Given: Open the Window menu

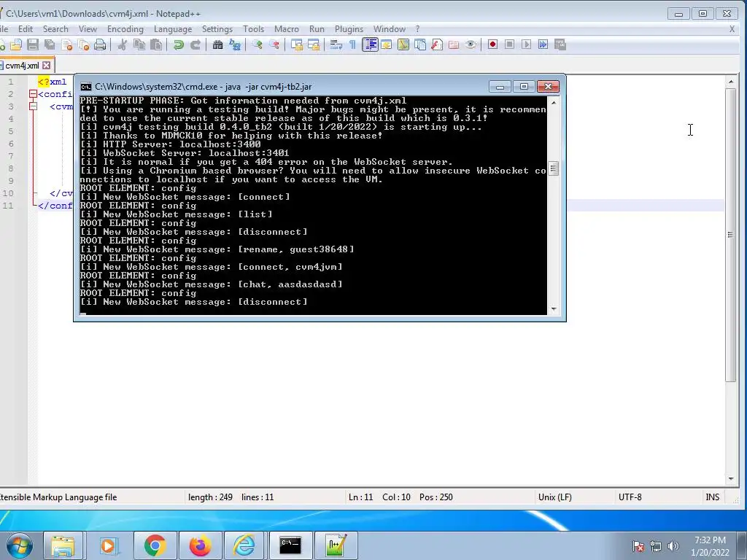Looking at the screenshot, I should [390, 29].
